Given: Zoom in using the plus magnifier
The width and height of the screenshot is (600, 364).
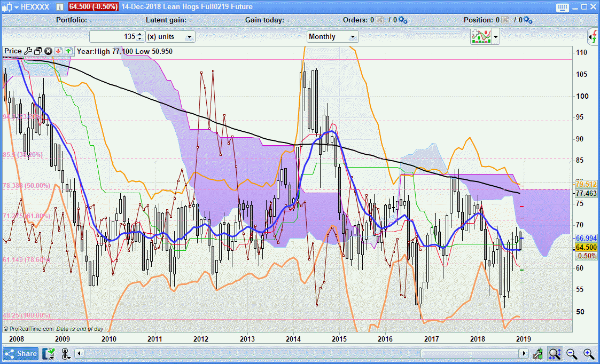Looking at the screenshot, I should [x=588, y=353].
